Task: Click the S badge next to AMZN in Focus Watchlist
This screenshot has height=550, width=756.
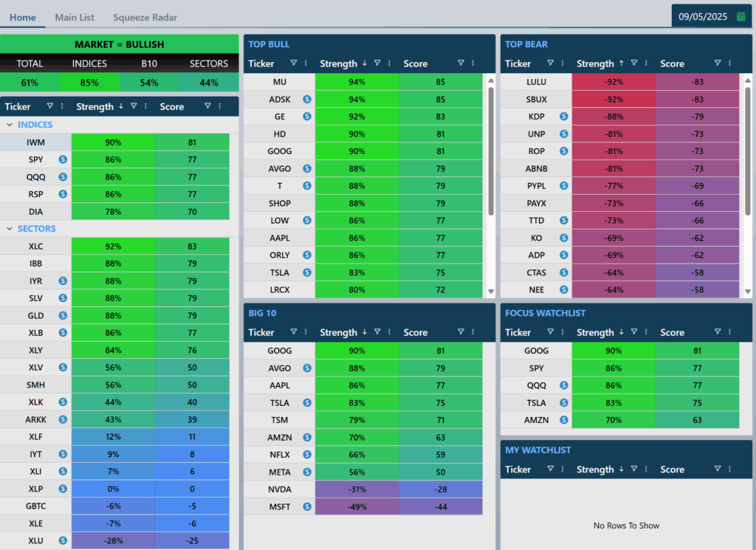Action: click(563, 420)
